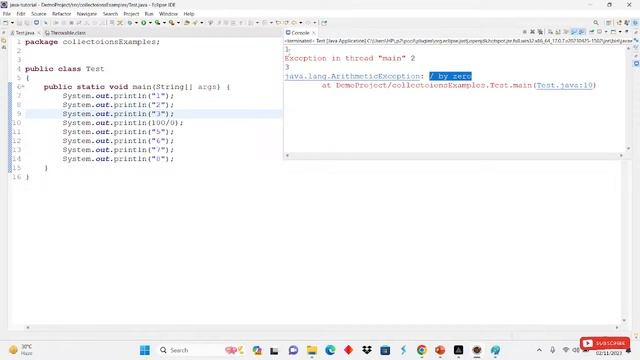Viewport: 640px width, 360px height.
Task: Click the New file icon in toolbar
Action: tap(5, 23)
